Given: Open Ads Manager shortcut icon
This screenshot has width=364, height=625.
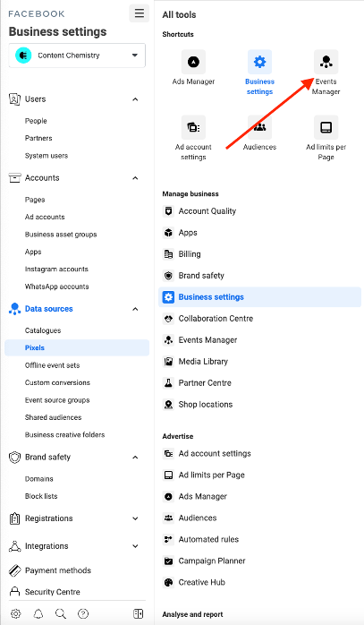Looking at the screenshot, I should [193, 62].
